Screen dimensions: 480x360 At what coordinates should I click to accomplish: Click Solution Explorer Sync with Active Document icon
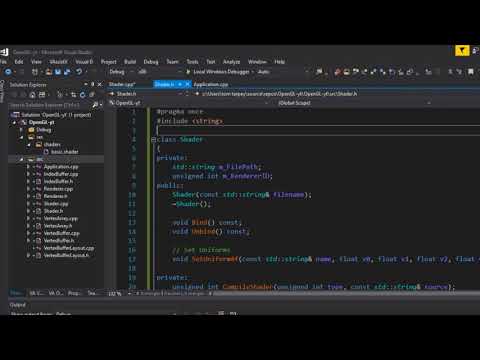pyautogui.click(x=73, y=95)
